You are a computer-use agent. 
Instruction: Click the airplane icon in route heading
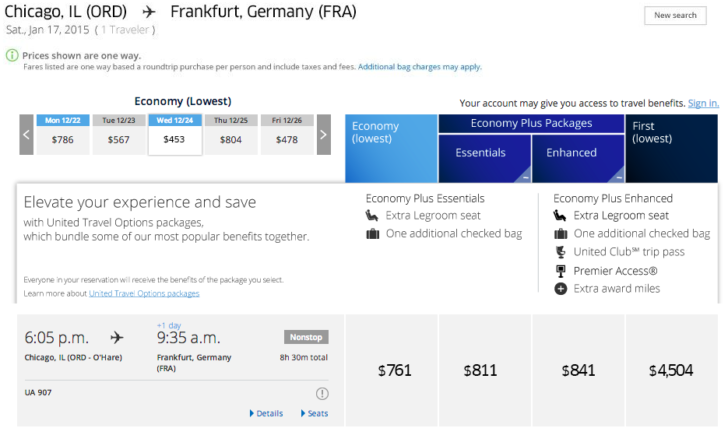pos(149,12)
